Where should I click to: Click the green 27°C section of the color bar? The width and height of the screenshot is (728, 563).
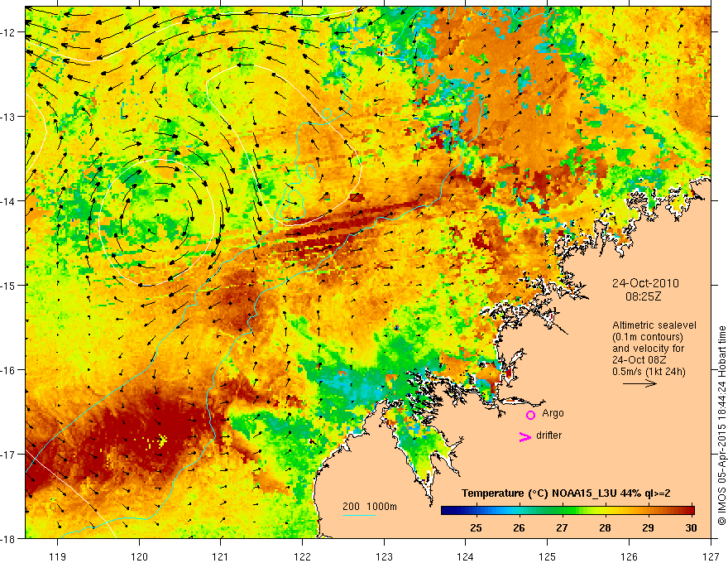coord(563,511)
